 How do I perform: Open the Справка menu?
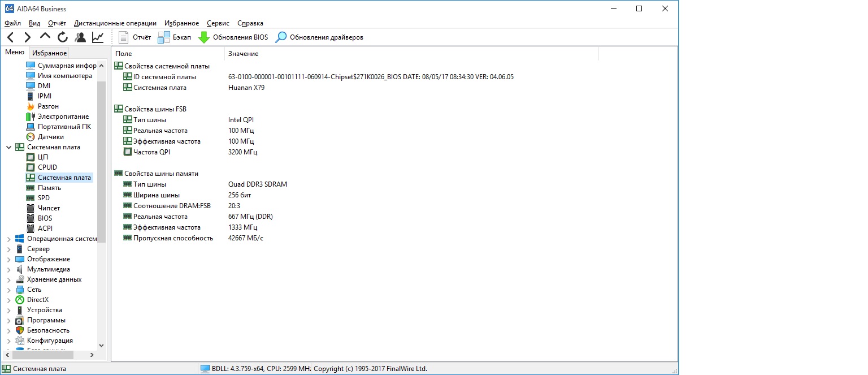tap(250, 23)
